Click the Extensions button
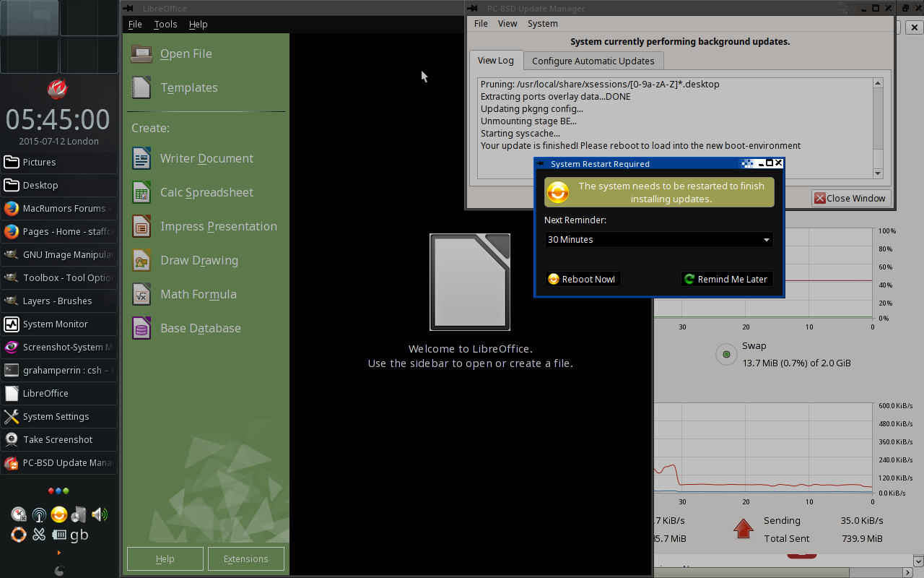The width and height of the screenshot is (924, 578). [245, 558]
